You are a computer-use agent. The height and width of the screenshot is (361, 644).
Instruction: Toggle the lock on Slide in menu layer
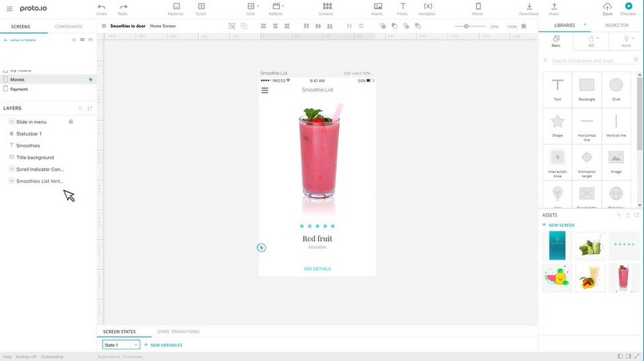pyautogui.click(x=71, y=122)
